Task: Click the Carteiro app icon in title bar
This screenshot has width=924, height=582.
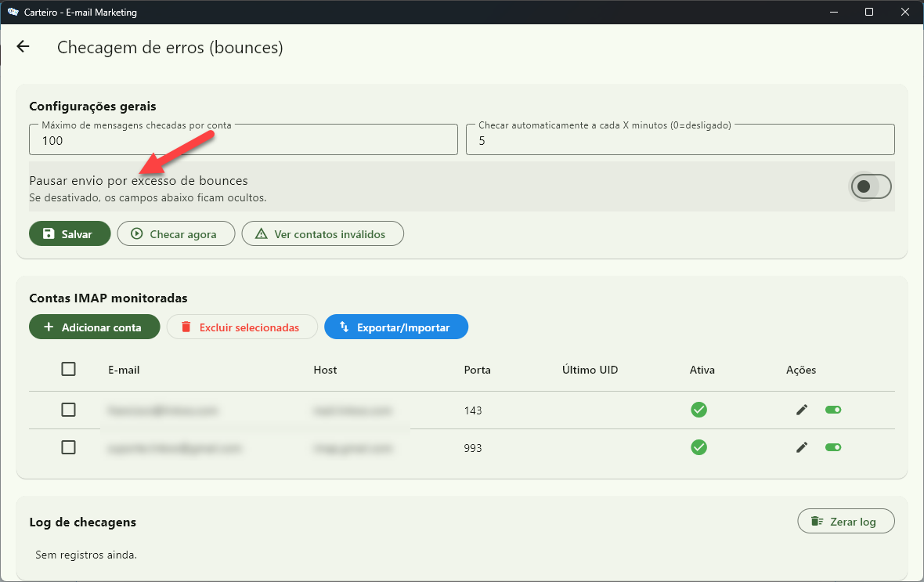Action: (13, 12)
